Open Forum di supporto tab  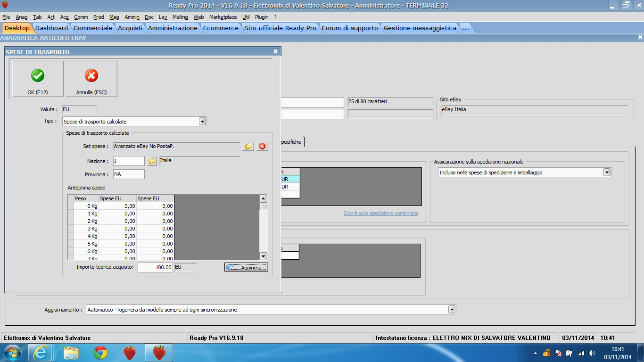tap(350, 28)
